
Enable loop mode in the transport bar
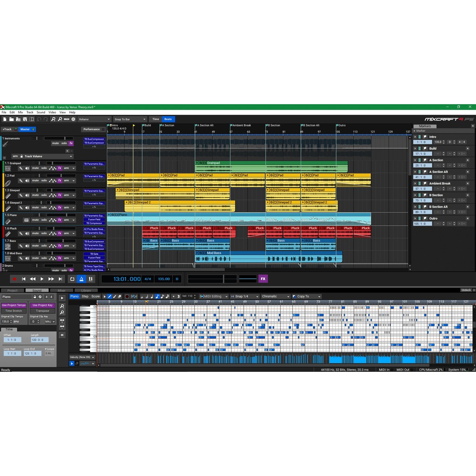(72, 279)
